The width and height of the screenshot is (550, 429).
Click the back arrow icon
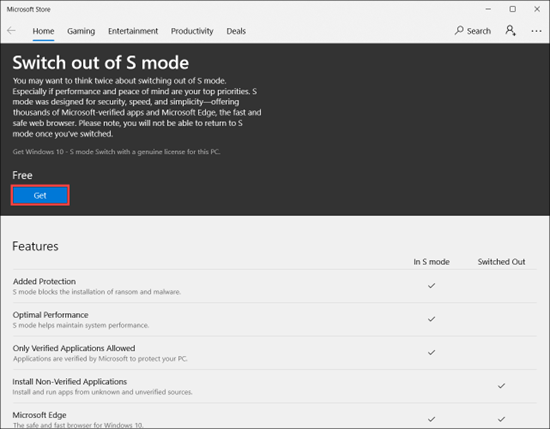coord(11,31)
